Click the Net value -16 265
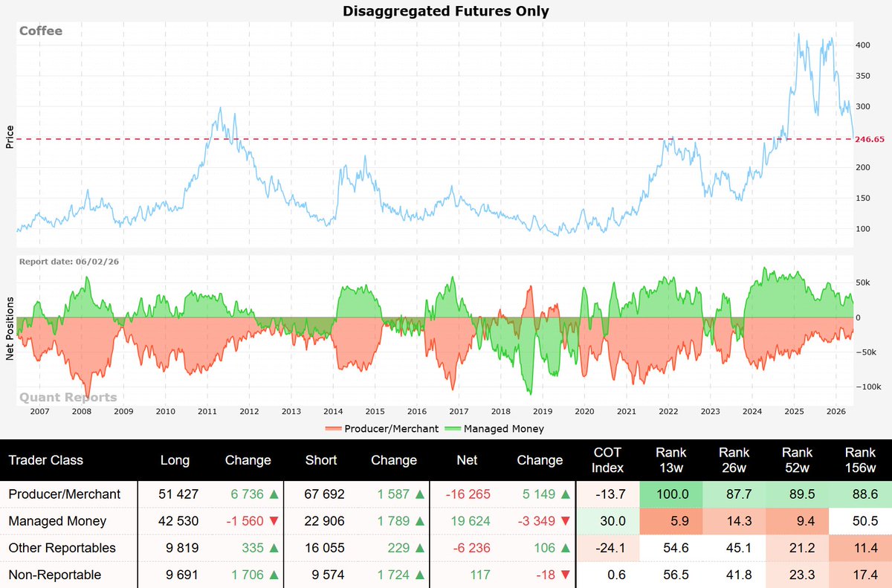 pos(467,494)
